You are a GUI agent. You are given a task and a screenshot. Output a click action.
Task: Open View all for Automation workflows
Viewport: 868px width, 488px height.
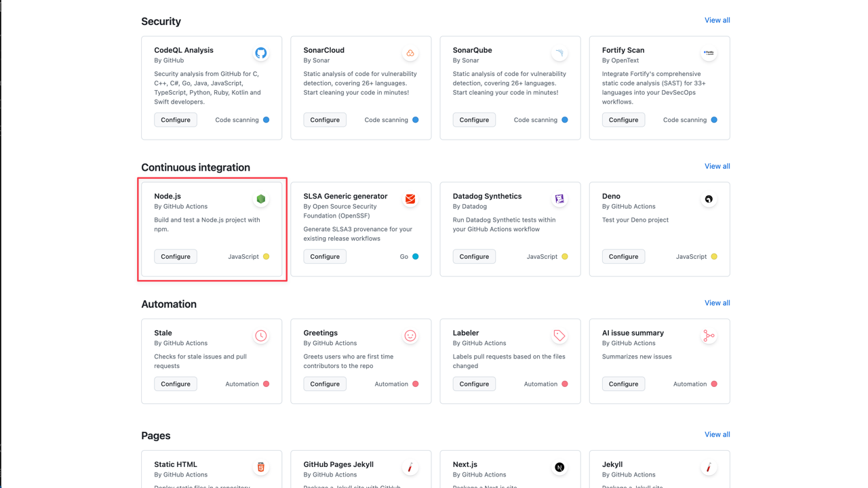pos(717,302)
